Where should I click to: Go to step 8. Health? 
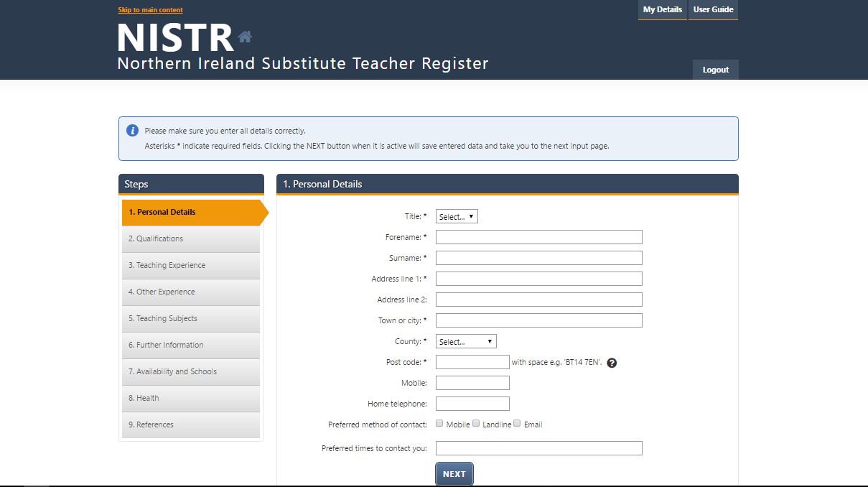pos(191,399)
